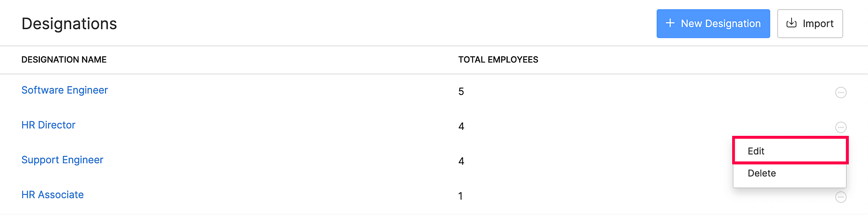Click the download-tray icon on Import

pos(792,23)
